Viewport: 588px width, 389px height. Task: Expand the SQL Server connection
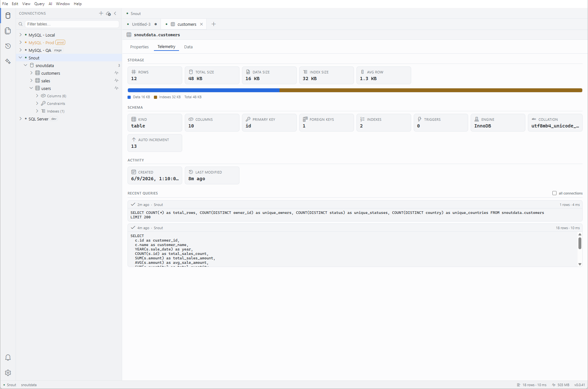[x=21, y=119]
